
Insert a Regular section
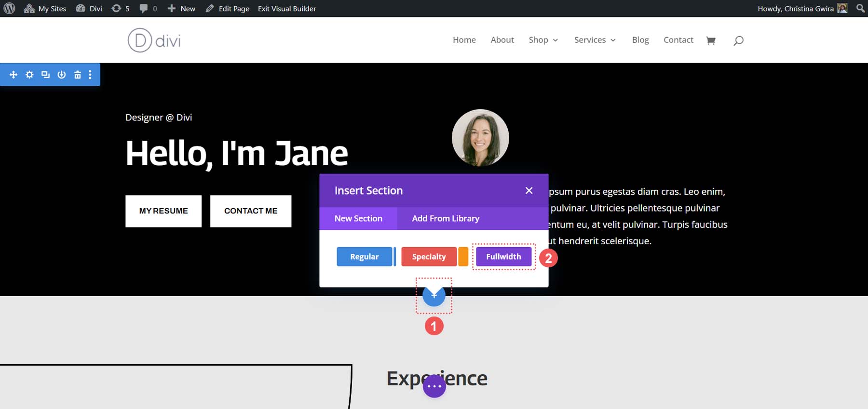[364, 257]
